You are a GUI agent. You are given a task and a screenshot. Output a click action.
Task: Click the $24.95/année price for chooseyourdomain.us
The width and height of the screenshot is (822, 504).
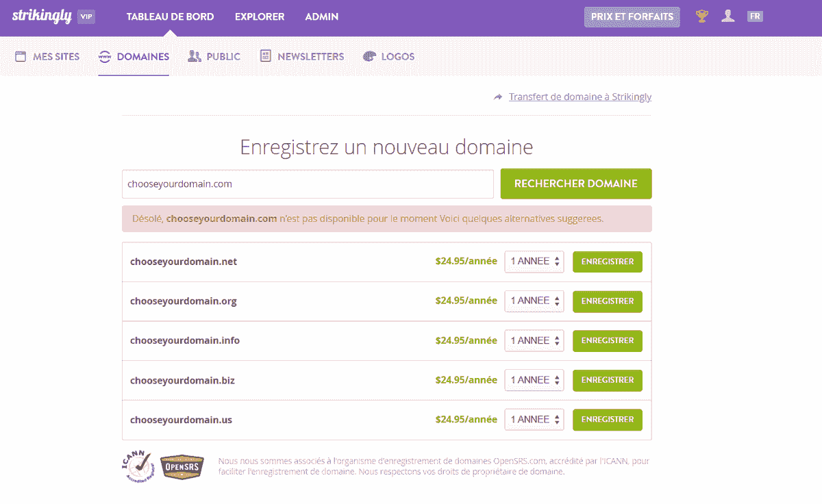[x=466, y=419]
